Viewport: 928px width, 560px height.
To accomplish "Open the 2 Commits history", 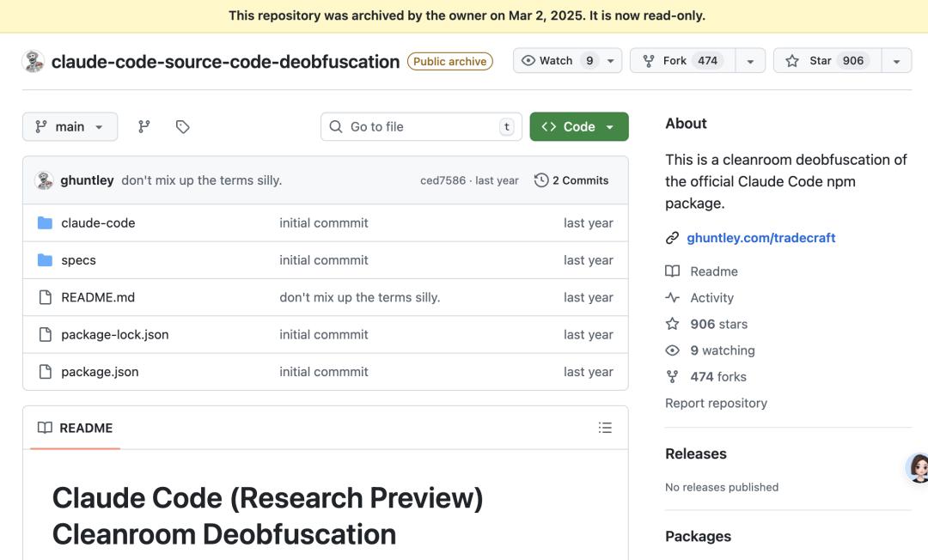I will tap(571, 180).
